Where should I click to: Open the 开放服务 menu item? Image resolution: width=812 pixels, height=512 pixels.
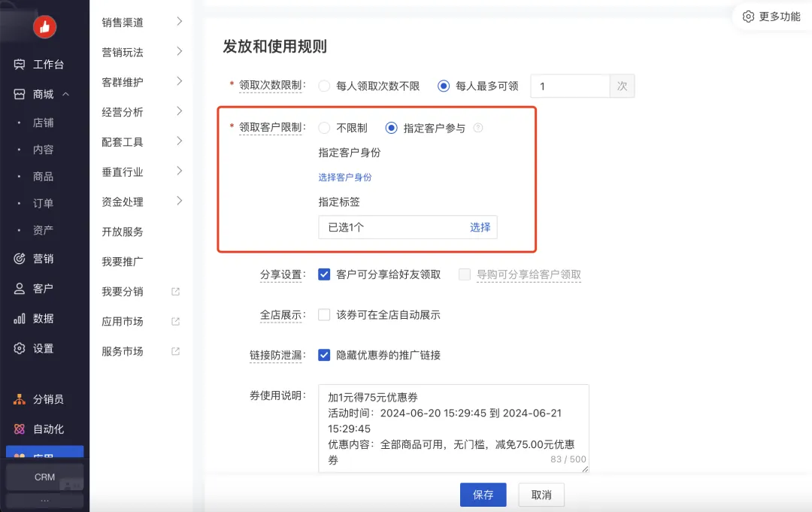pos(123,232)
